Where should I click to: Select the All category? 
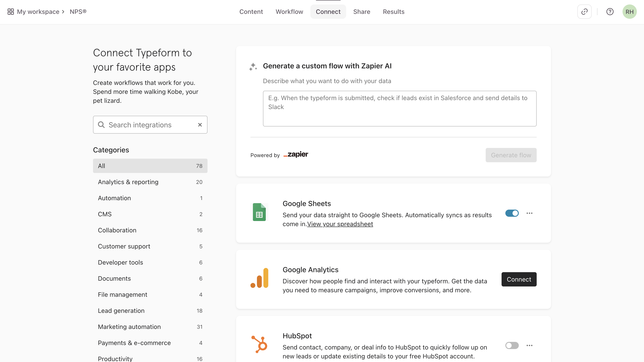150,166
